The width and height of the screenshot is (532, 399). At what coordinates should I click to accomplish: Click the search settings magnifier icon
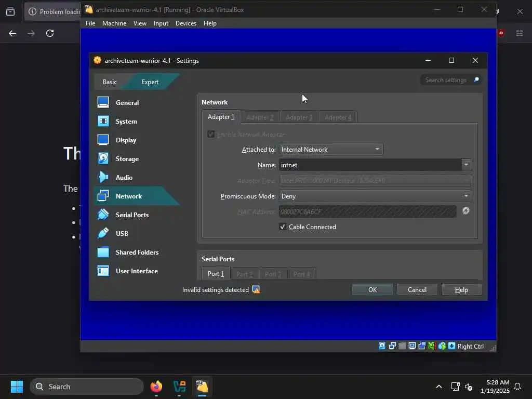click(476, 79)
